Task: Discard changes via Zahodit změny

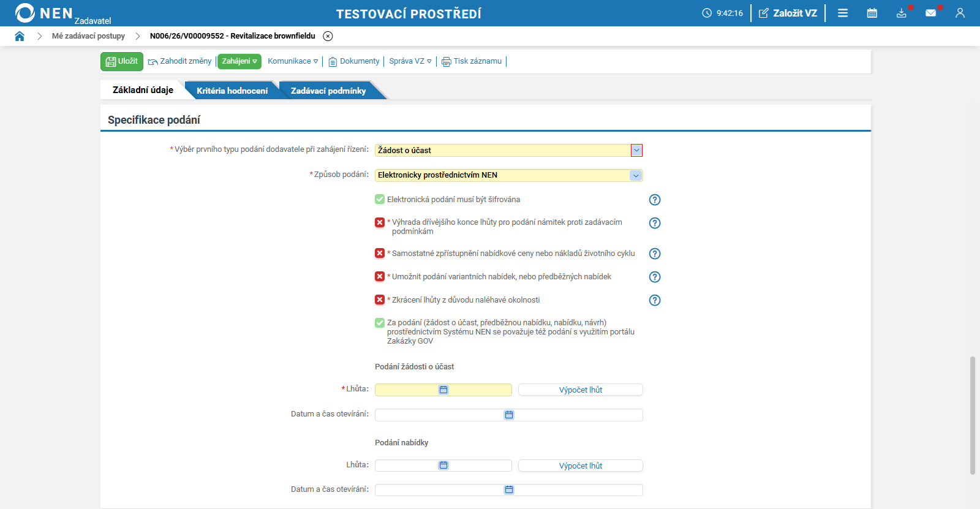Action: pos(180,61)
